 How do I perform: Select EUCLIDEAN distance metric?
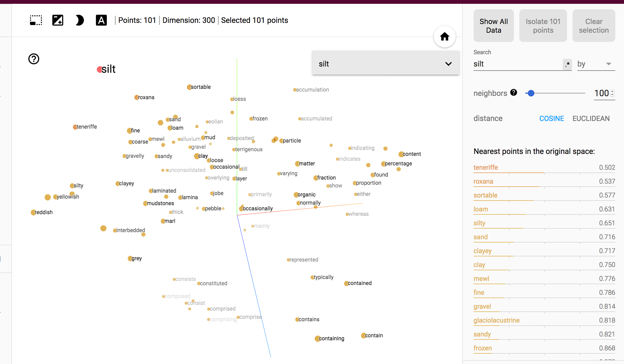point(591,118)
